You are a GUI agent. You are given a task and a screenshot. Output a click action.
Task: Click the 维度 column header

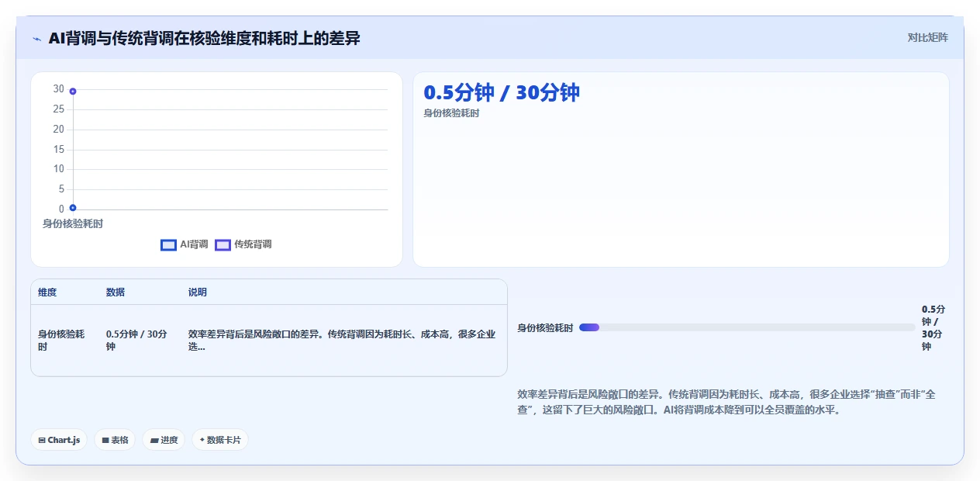47,292
